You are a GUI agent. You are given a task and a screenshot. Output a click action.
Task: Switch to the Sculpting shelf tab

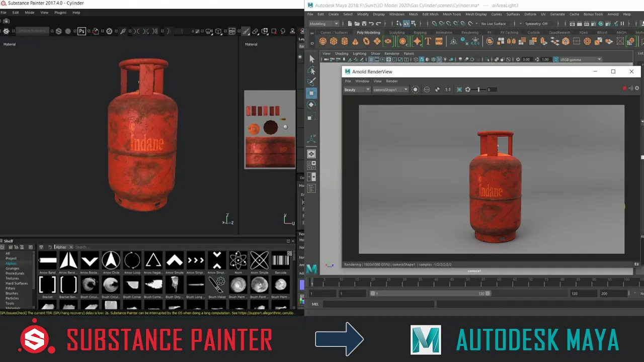(396, 32)
